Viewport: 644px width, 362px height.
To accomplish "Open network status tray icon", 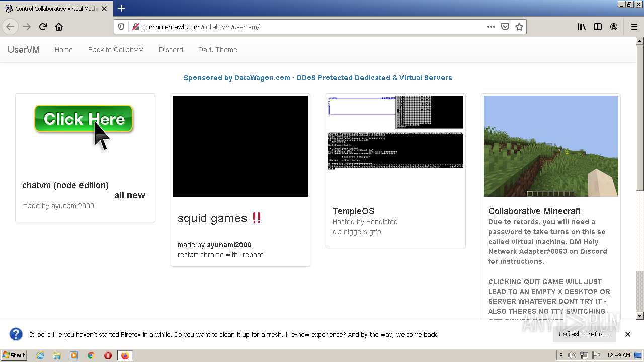I will tap(584, 355).
